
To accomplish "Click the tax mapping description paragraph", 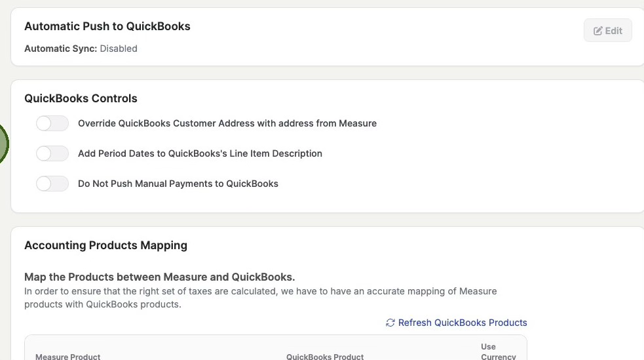I will pos(260,298).
